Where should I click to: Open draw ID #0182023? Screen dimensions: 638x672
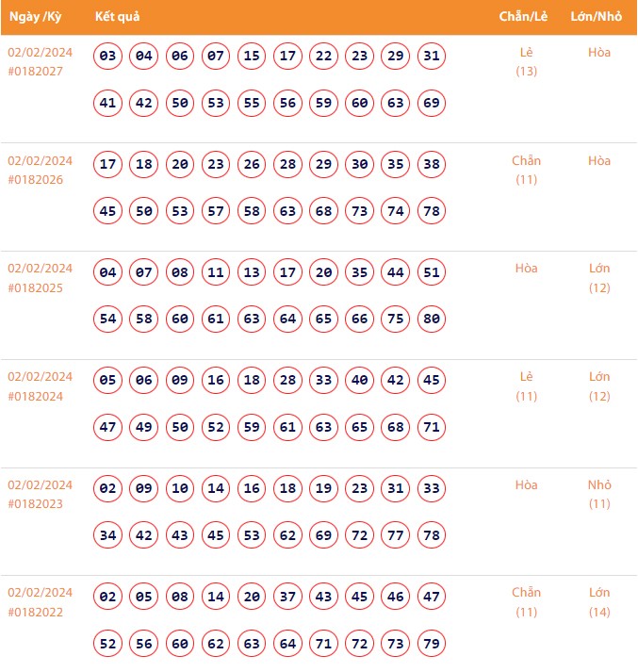click(x=35, y=504)
